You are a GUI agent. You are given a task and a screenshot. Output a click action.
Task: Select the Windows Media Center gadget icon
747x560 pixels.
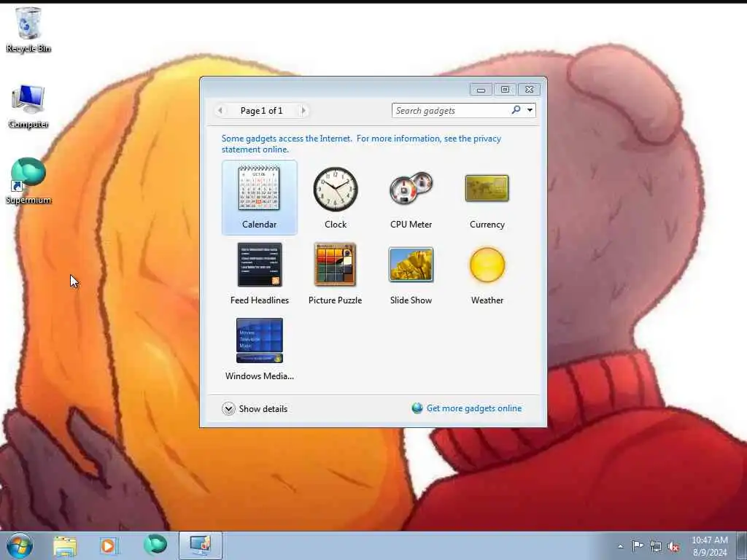[260, 341]
